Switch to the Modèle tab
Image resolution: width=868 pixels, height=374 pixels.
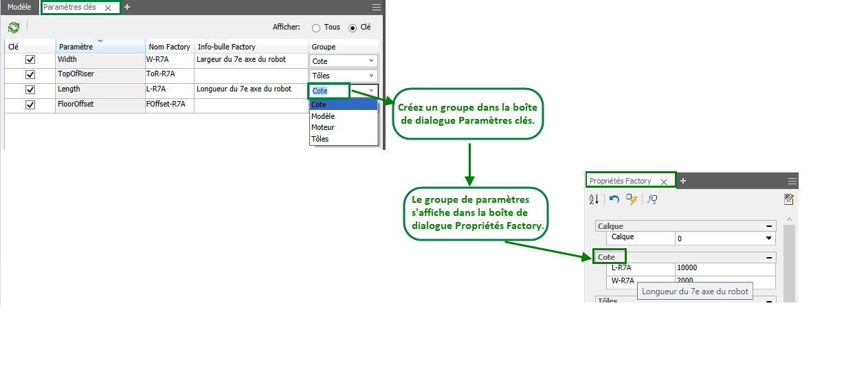click(19, 8)
